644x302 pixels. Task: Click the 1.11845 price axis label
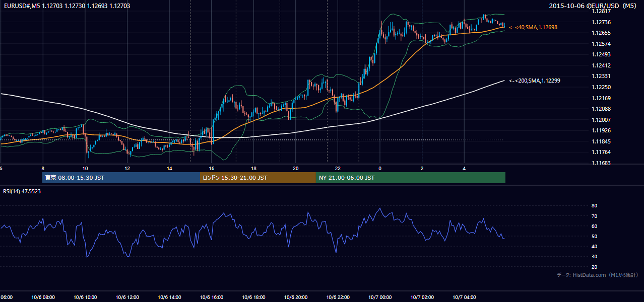click(x=602, y=141)
